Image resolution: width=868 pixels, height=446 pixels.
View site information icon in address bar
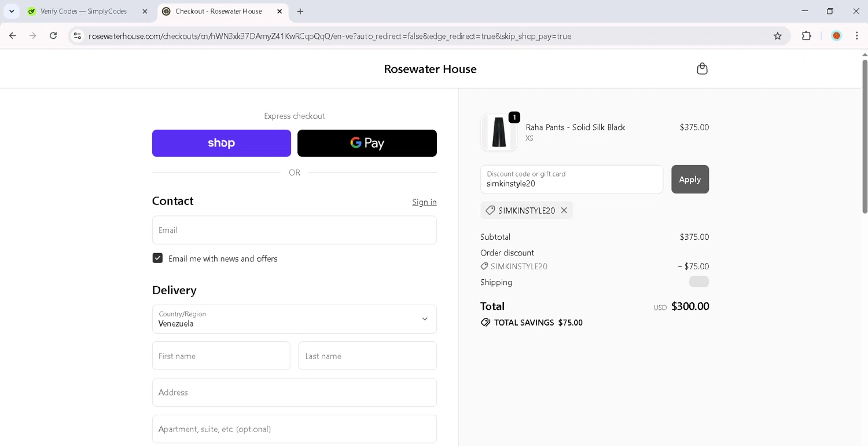(77, 36)
